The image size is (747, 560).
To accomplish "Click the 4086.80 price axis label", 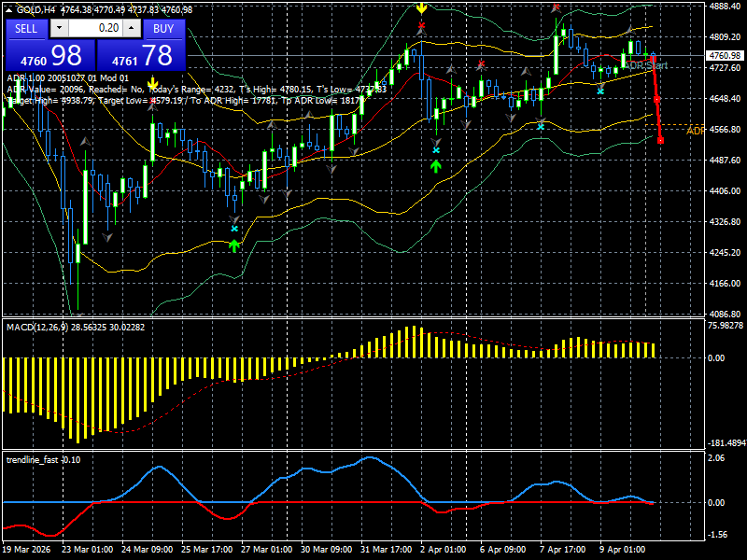I will pos(725,315).
